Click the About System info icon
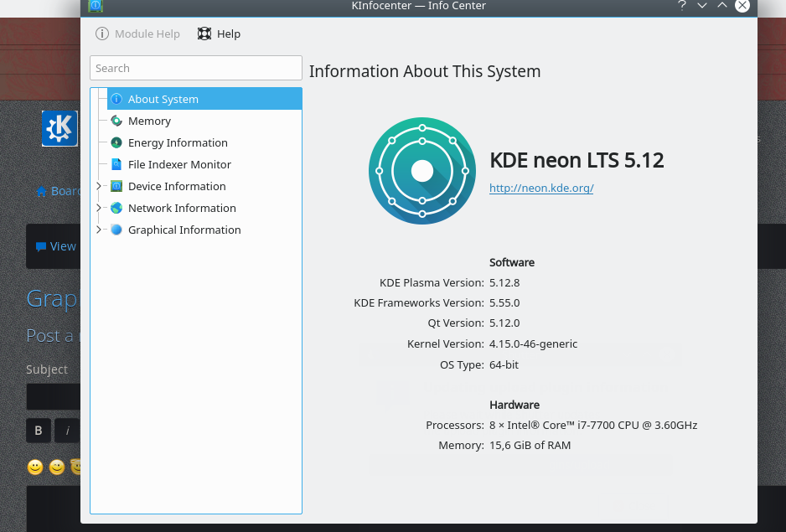This screenshot has width=786, height=532. [116, 99]
